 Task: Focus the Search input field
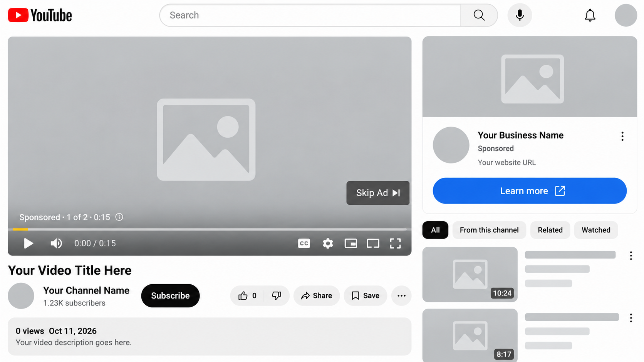click(310, 15)
